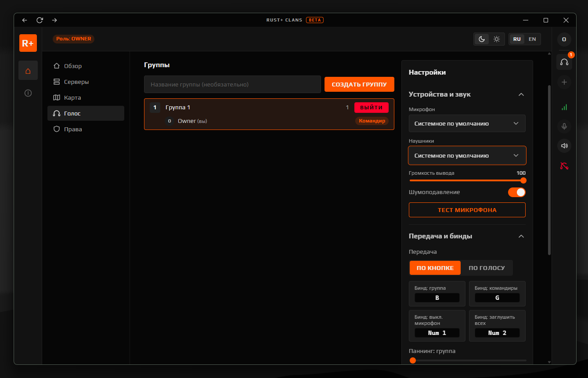Select ПО ГОЛОСУ transmission mode

pyautogui.click(x=487, y=268)
